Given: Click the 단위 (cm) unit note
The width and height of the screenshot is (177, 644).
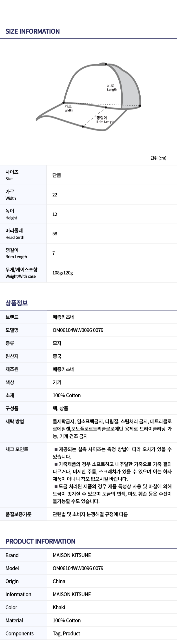Looking at the screenshot, I should [x=158, y=158].
